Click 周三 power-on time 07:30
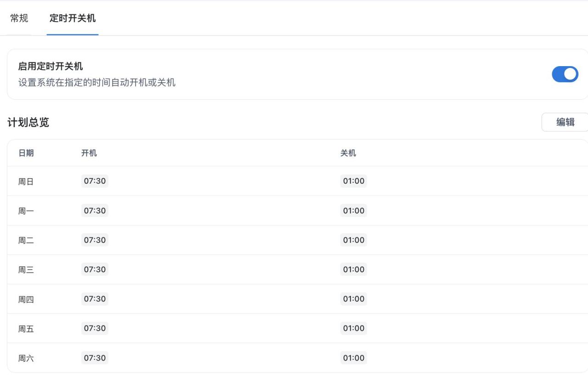 (95, 270)
